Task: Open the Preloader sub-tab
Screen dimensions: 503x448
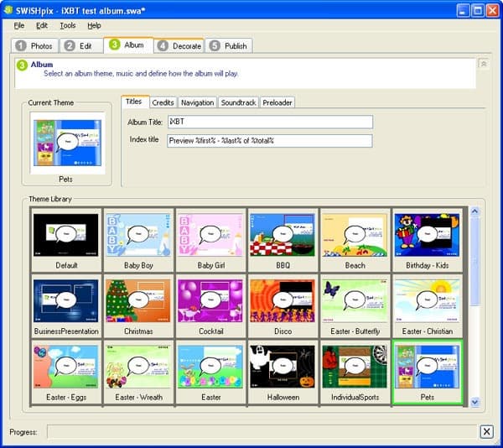Action: (277, 102)
